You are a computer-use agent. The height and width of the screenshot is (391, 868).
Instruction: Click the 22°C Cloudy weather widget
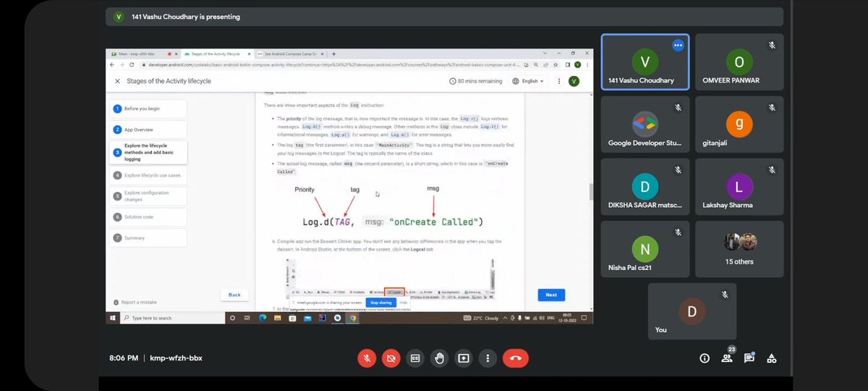point(482,318)
